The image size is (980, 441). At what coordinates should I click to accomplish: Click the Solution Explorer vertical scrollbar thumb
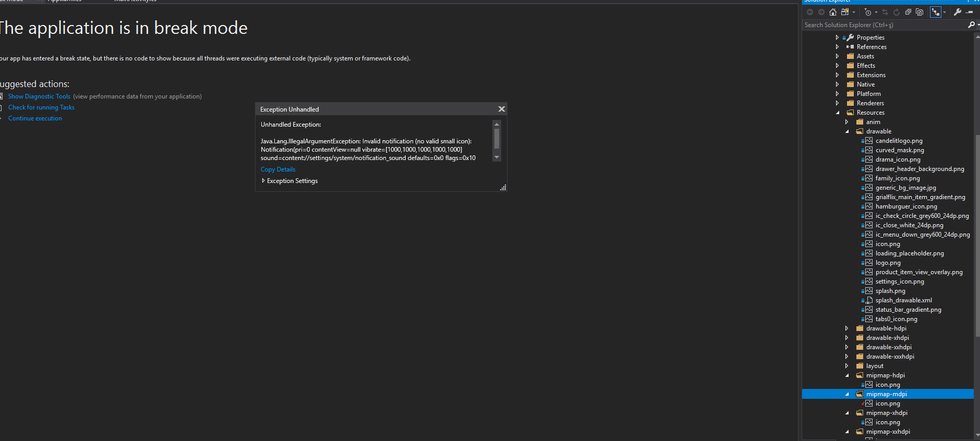tap(977, 235)
